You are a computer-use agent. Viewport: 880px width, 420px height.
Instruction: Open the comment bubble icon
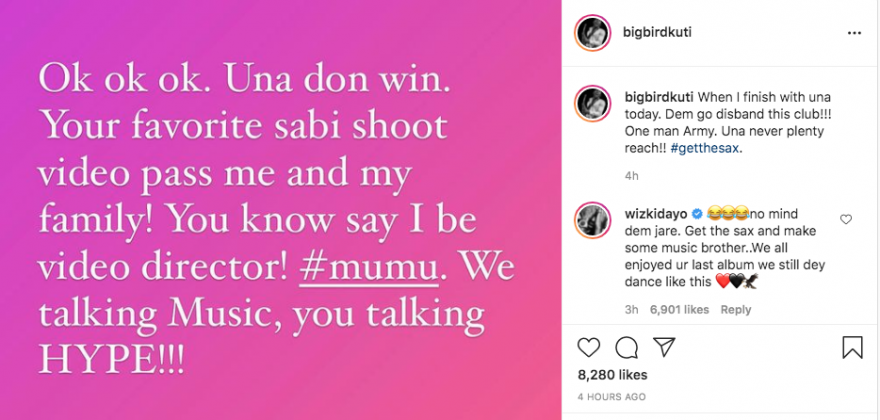627,347
